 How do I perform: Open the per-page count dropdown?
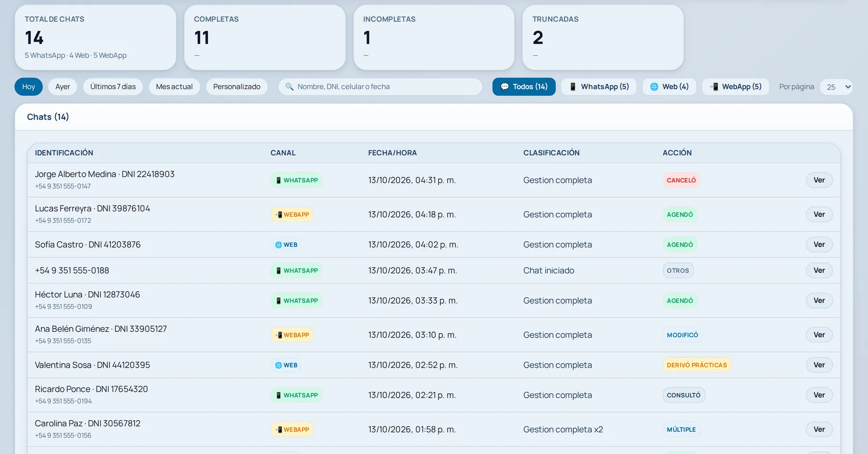pos(836,87)
